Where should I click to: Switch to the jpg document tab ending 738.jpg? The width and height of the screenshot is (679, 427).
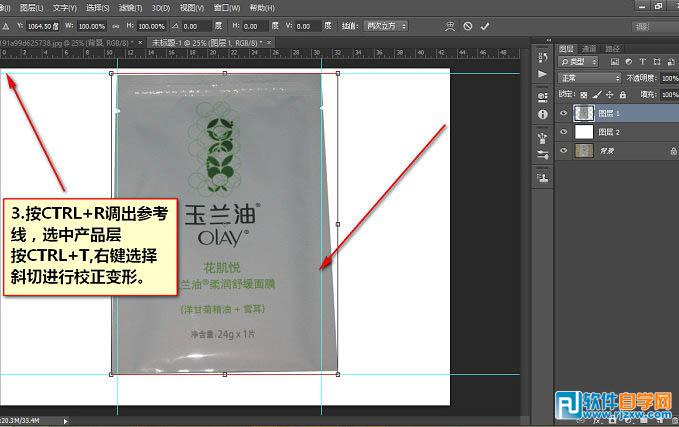click(65, 43)
